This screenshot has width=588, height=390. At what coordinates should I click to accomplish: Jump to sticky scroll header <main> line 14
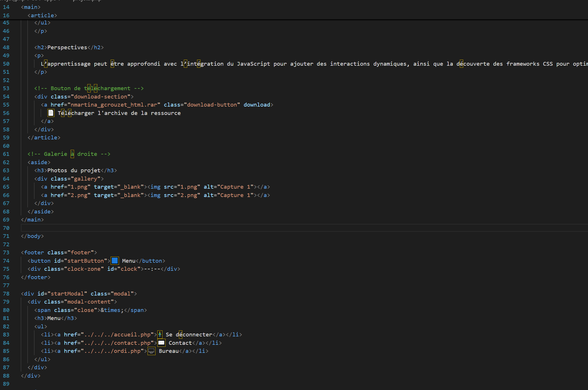point(31,7)
